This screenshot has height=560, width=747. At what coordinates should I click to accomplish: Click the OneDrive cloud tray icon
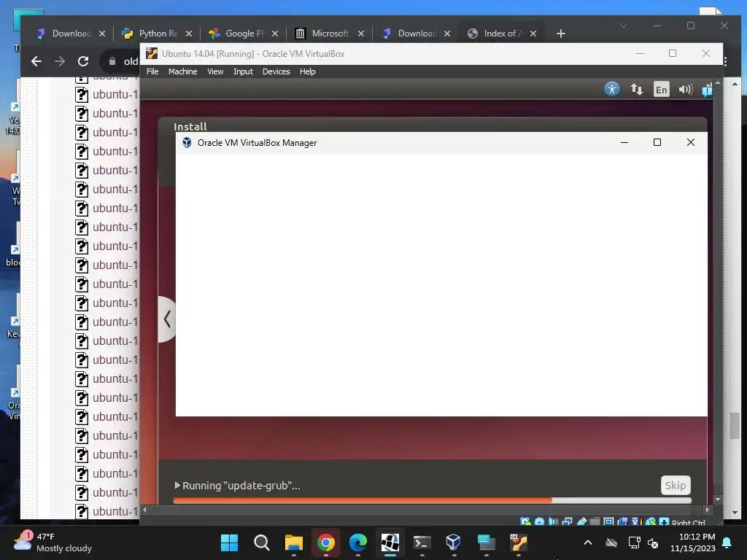point(611,542)
